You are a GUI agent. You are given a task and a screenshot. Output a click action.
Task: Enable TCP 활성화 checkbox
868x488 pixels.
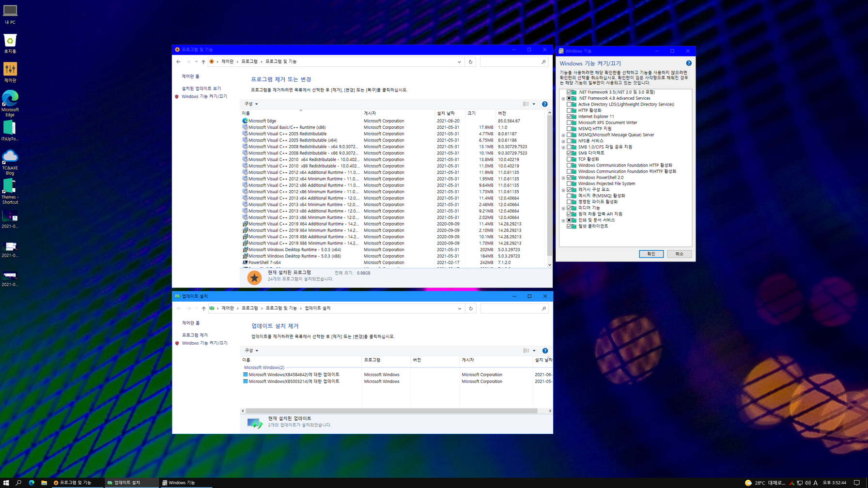[x=569, y=159]
